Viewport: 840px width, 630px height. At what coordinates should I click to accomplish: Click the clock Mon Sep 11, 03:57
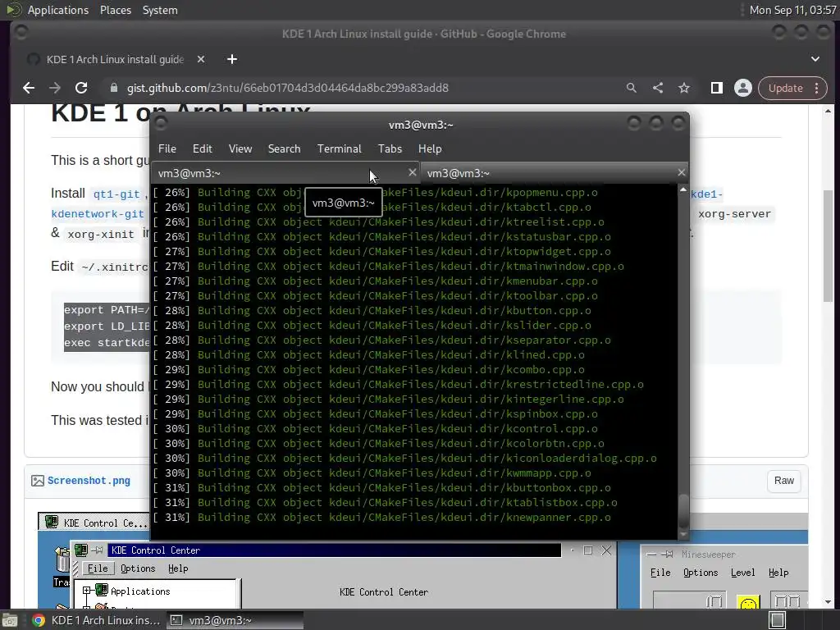[793, 10]
